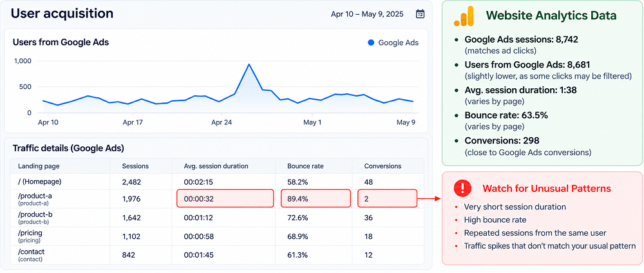
Task: Click Repeated sessions from the same user bullet
Action: click(535, 233)
